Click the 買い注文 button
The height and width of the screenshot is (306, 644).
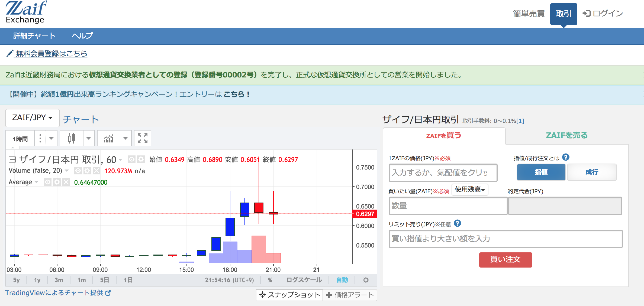(505, 260)
